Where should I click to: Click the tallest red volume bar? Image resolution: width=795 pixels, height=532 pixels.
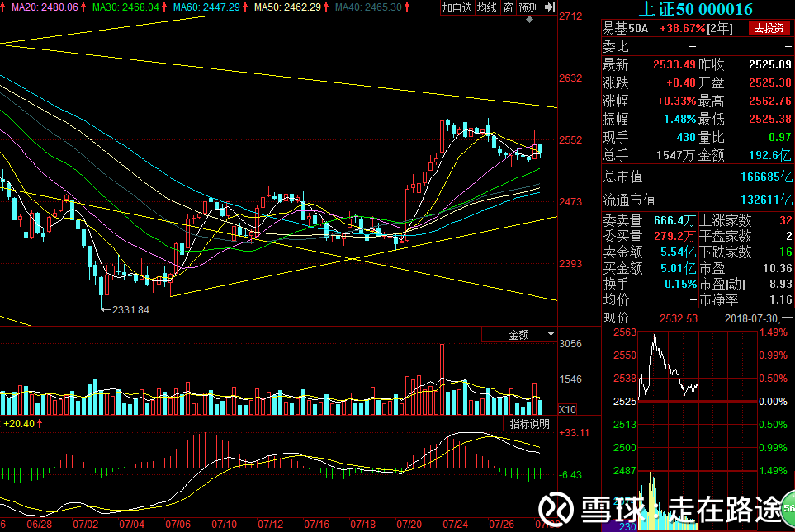point(442,379)
